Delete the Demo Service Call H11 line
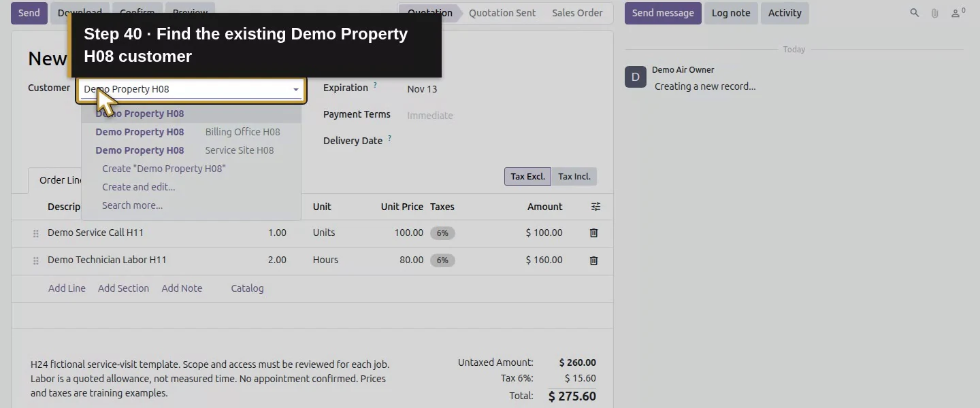This screenshot has width=980, height=408. pos(593,233)
